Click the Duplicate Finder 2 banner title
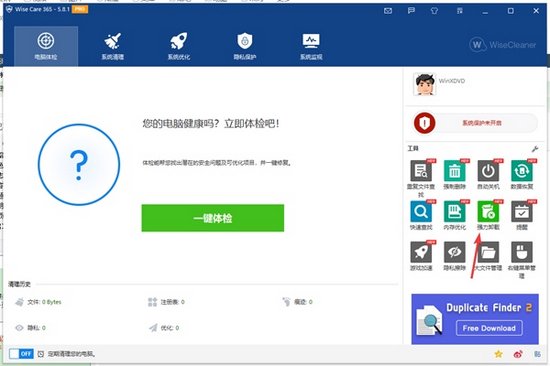Viewport: 550px width, 366px height. 489,308
